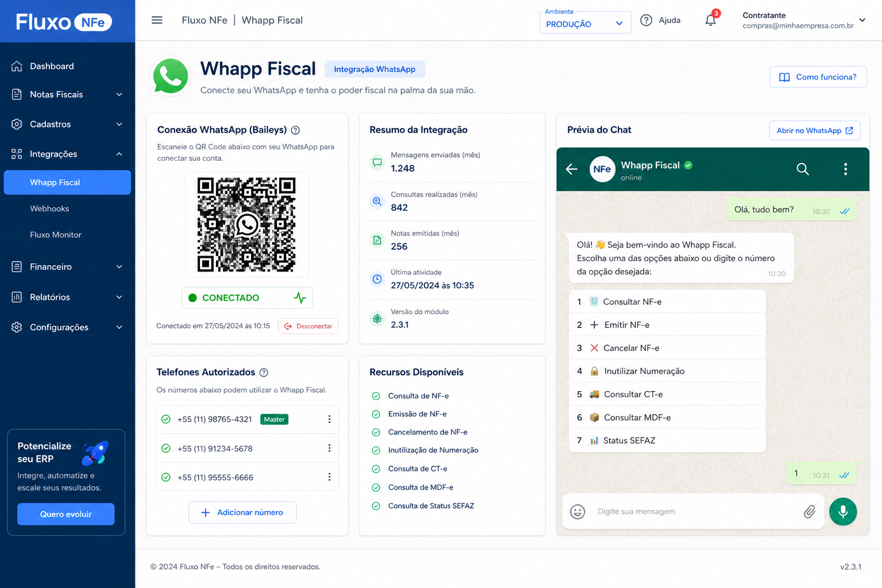Click the Consultas realizadas search icon

tap(377, 202)
